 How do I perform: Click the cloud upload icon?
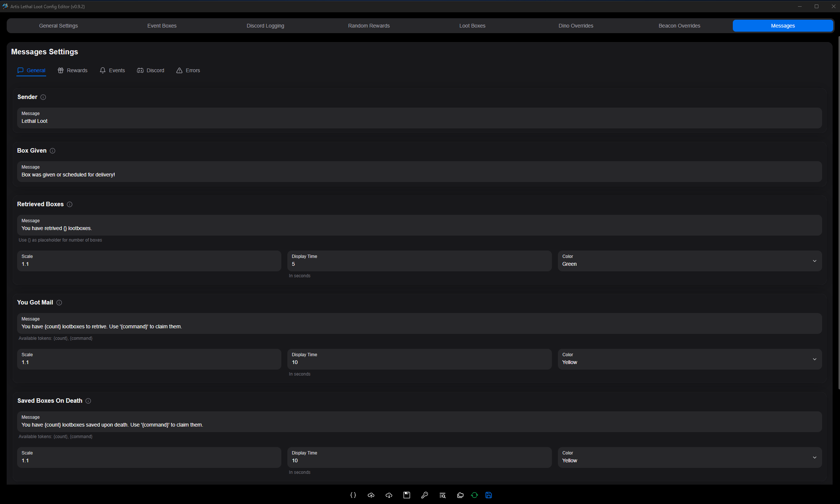point(371,495)
